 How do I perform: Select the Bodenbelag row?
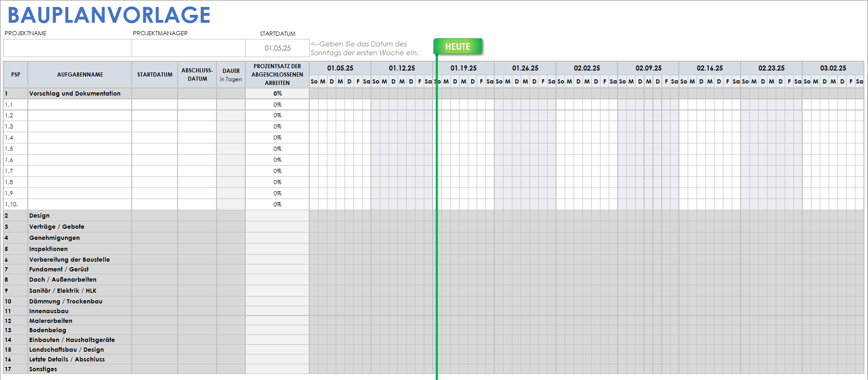coord(434,330)
